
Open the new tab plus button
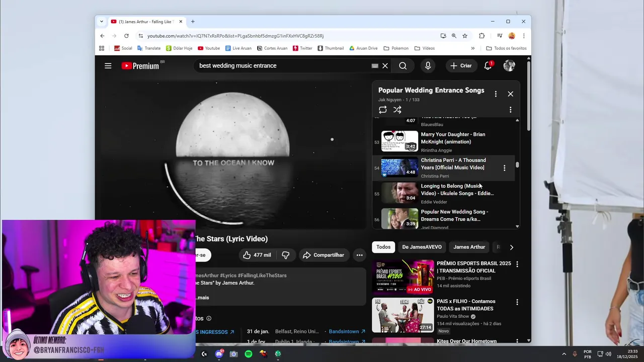click(x=193, y=22)
